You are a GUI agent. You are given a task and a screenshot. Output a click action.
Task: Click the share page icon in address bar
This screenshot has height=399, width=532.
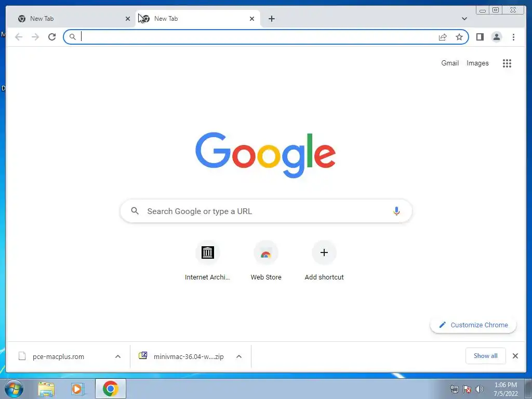pos(443,37)
